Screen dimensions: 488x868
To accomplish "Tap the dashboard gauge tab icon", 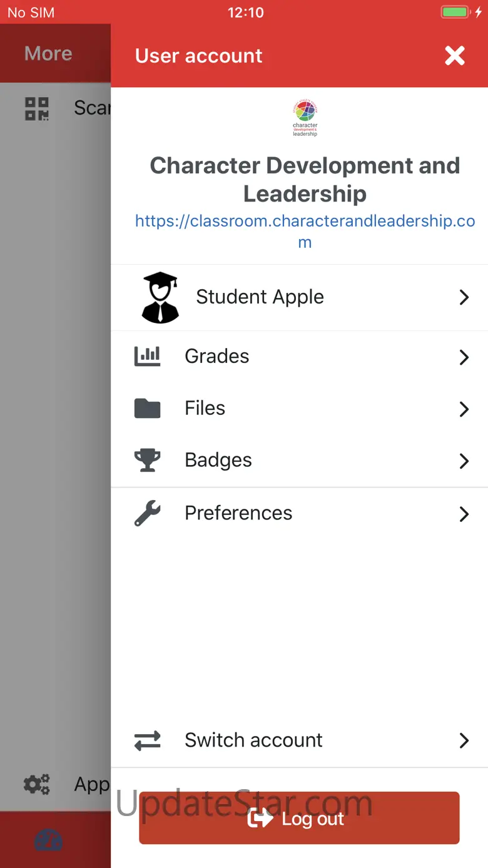I will click(x=48, y=840).
